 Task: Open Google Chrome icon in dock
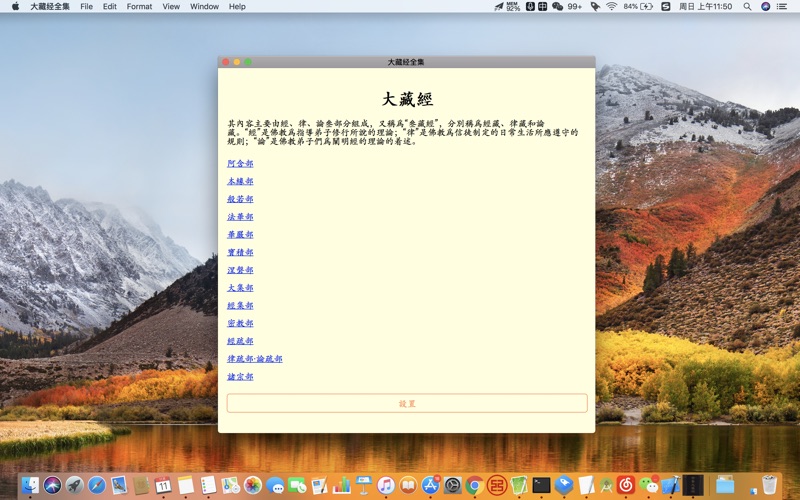(474, 485)
